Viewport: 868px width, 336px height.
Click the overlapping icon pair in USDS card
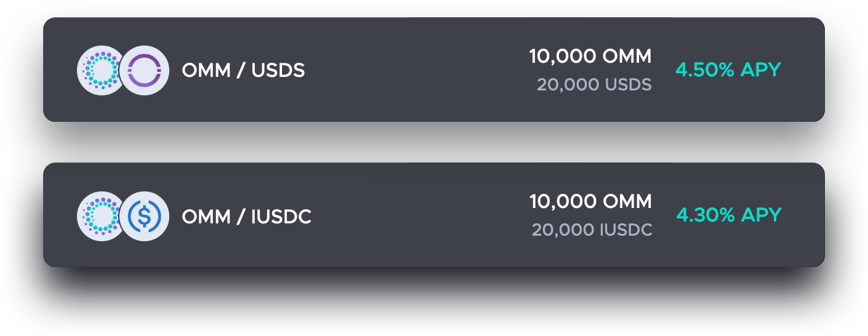(123, 71)
